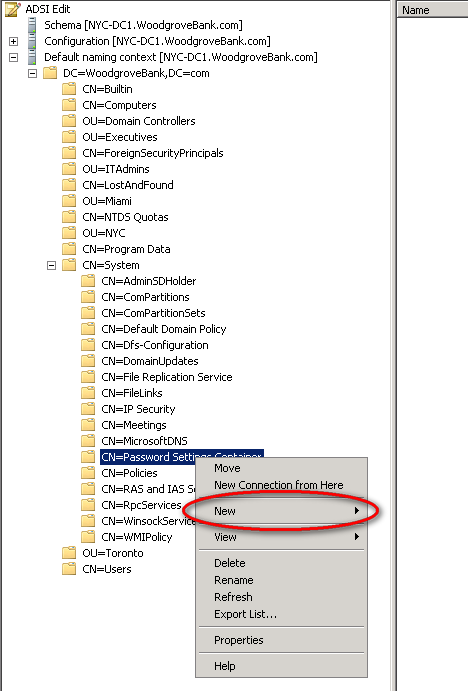This screenshot has height=691, width=468.
Task: Click the ADSI Edit root icon
Action: tap(13, 9)
